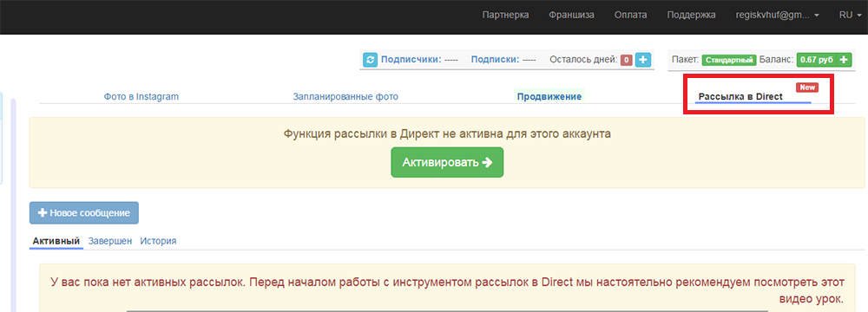Click the Новое сообщение button
This screenshot has width=868, height=312.
point(84,213)
